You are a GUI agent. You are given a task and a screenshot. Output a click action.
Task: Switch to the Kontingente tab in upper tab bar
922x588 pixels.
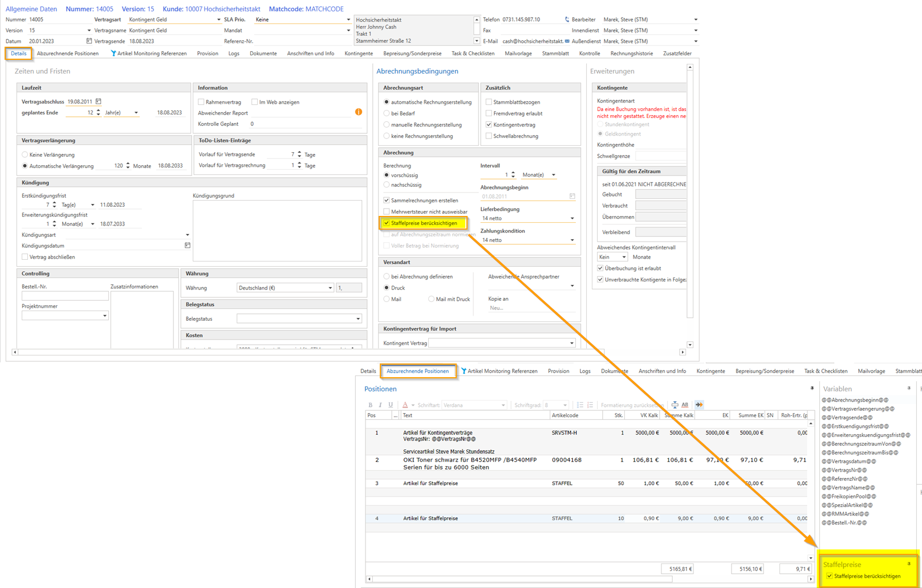[359, 54]
